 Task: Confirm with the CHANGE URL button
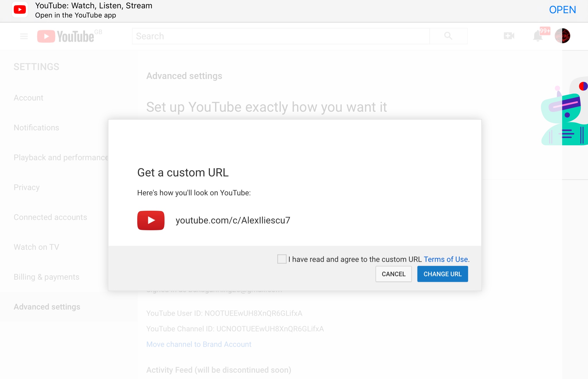(442, 274)
